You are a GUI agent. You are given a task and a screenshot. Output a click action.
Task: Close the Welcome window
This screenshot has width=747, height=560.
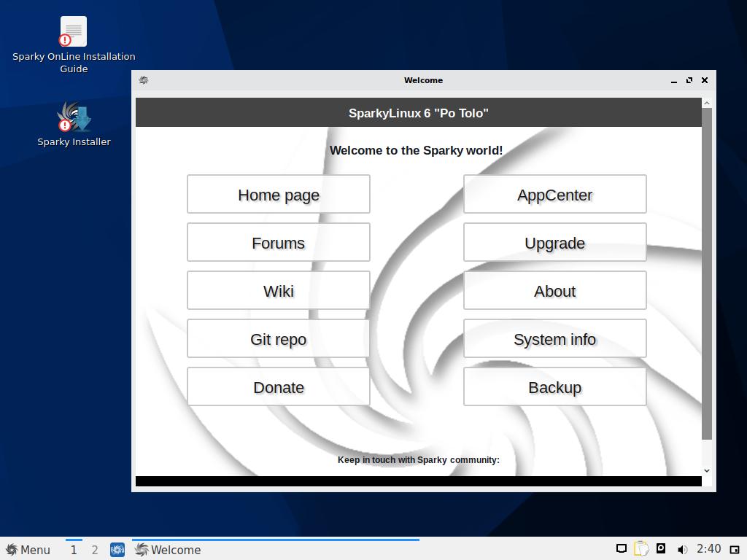coord(705,80)
